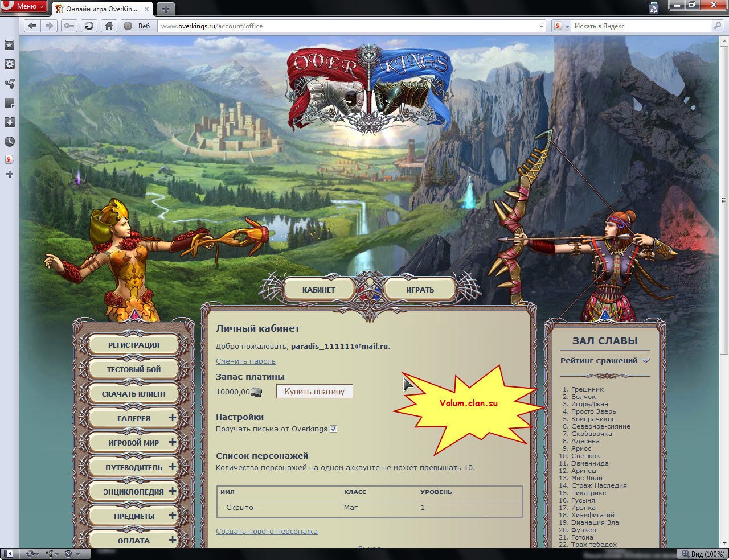Focus the Искать в Яндекс search field
The image size is (729, 560).
point(641,26)
